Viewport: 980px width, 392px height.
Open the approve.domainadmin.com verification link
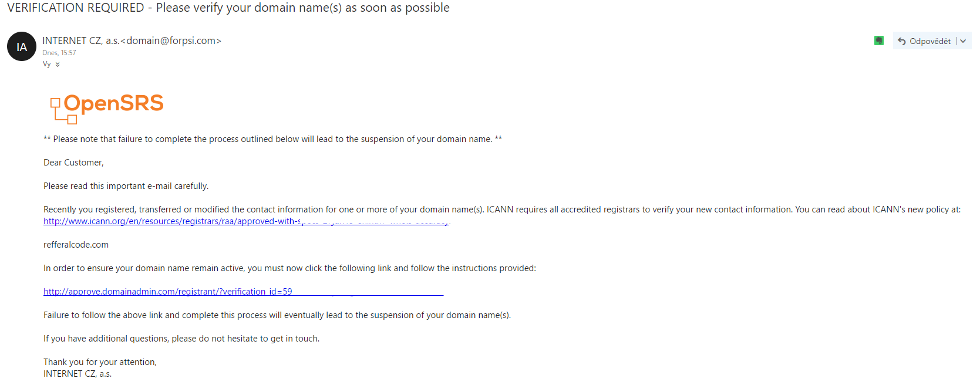(x=167, y=292)
